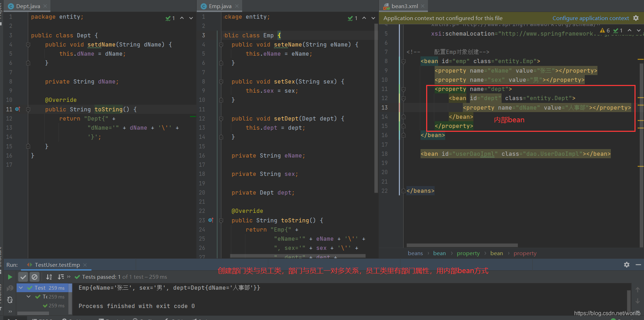This screenshot has width=644, height=320.
Task: Click Configure application context link
Action: point(590,18)
